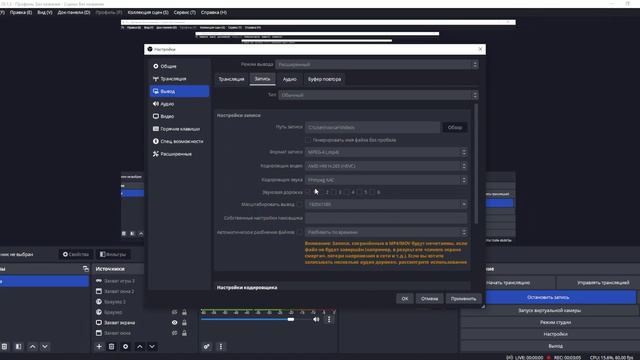Toggle audio track 4 checkbox
The width and height of the screenshot is (640, 360).
coord(347,192)
